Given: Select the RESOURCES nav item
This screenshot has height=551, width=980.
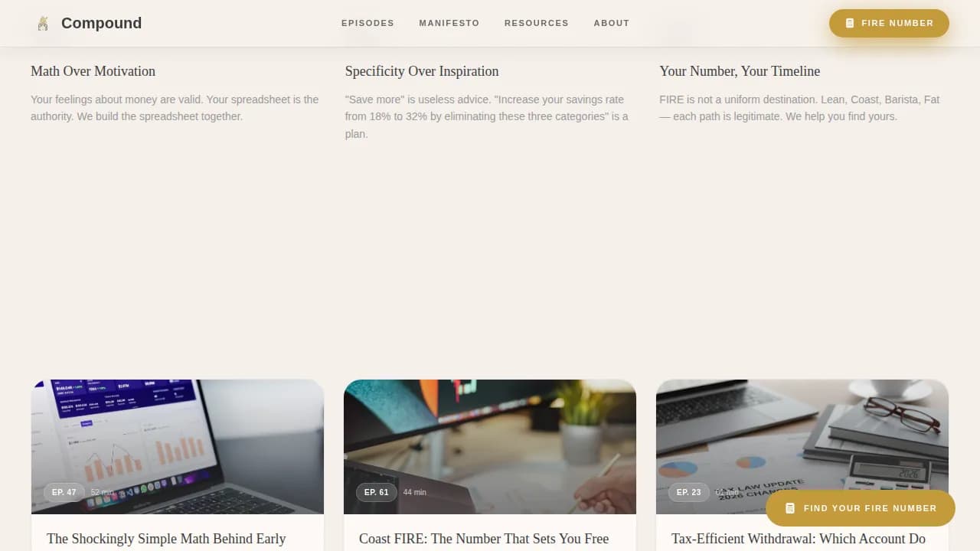Looking at the screenshot, I should point(536,23).
